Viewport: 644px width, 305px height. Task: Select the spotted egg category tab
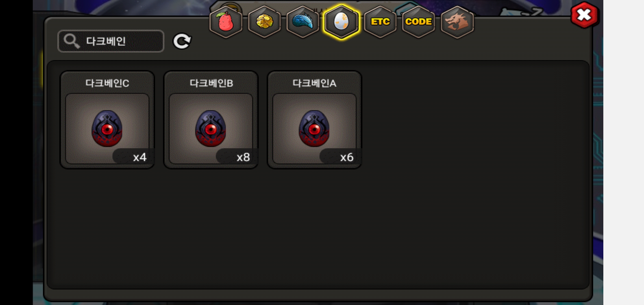click(341, 22)
